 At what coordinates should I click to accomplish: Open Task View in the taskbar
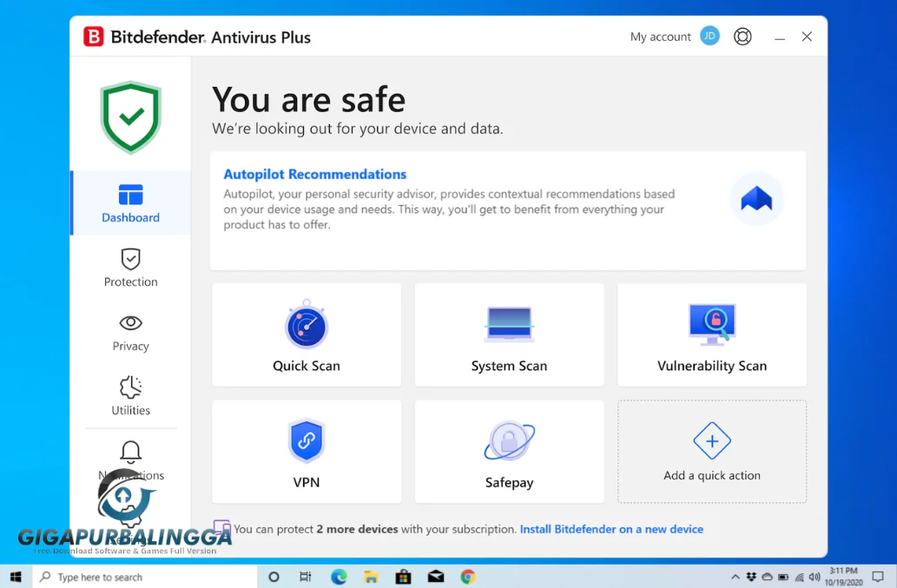306,577
